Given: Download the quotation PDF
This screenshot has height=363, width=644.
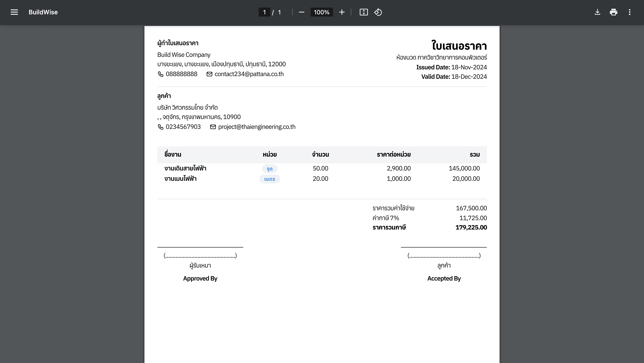Looking at the screenshot, I should pyautogui.click(x=597, y=12).
